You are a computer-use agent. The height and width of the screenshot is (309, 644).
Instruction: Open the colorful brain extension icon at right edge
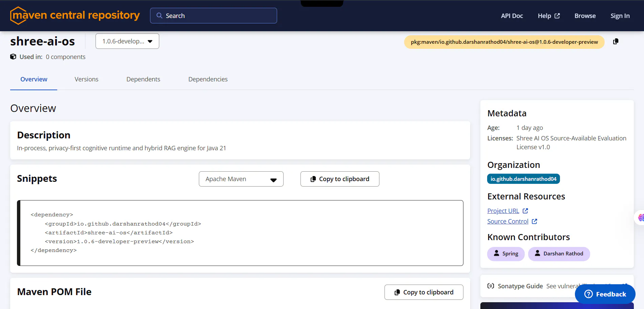point(641,217)
